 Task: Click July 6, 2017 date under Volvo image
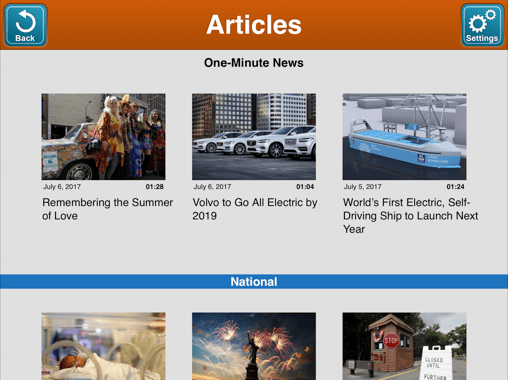coord(212,187)
